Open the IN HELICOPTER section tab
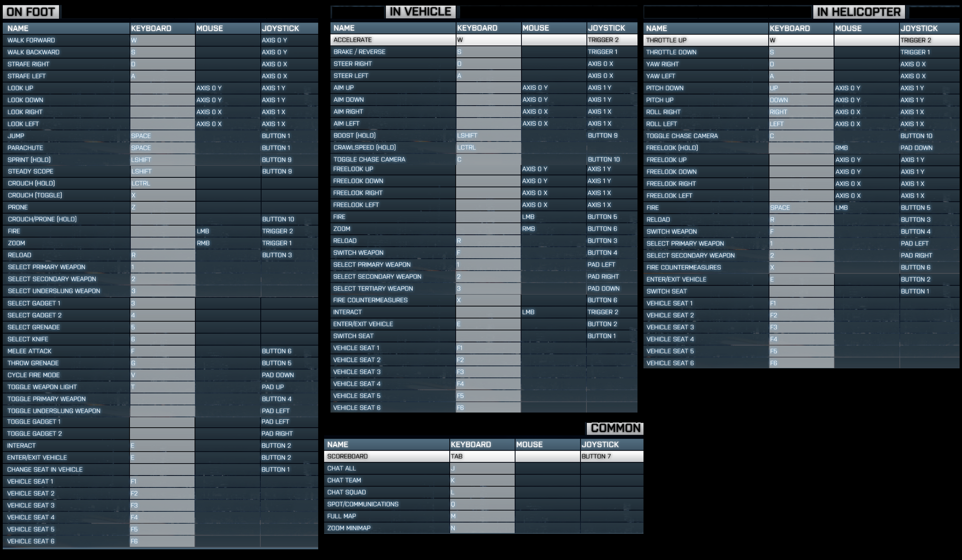The width and height of the screenshot is (962, 560). [859, 12]
